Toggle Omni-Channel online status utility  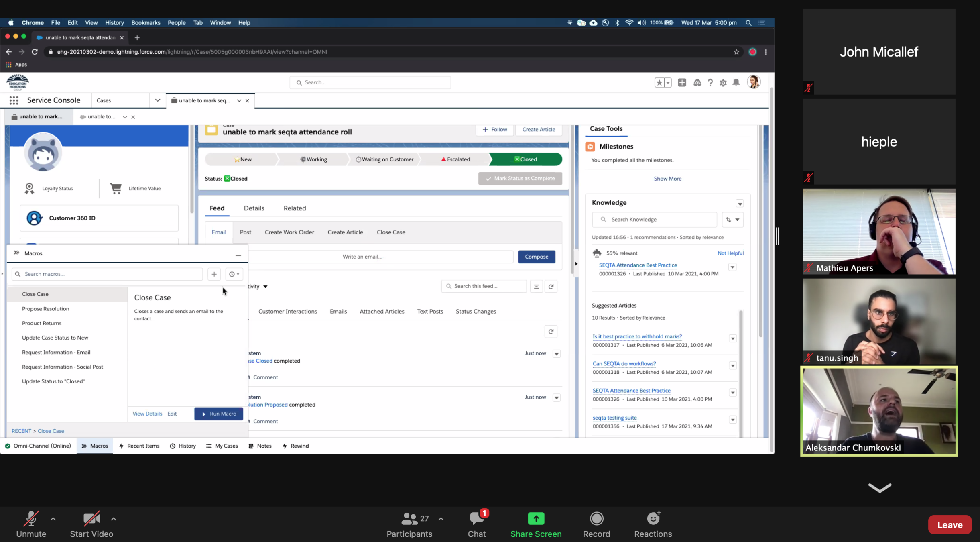(38, 446)
